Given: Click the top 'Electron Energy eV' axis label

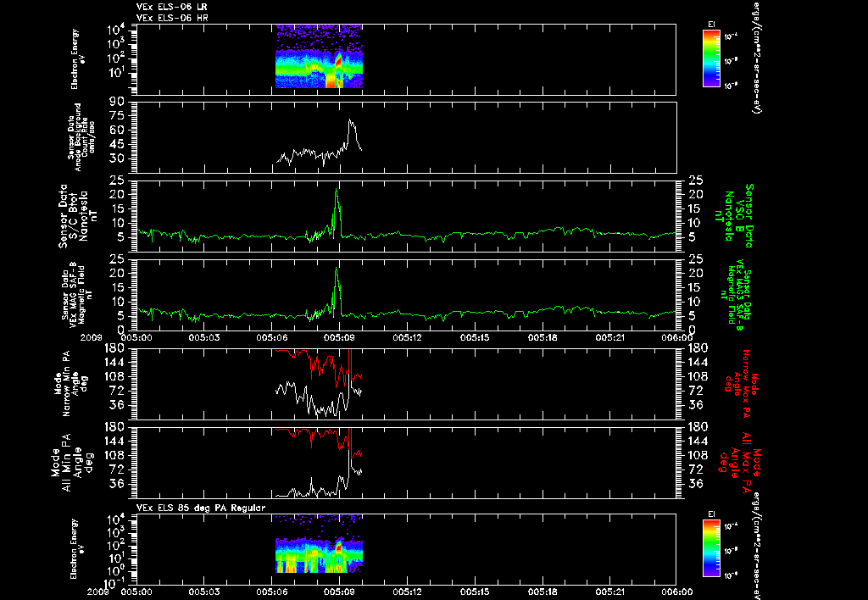Looking at the screenshot, I should tap(79, 59).
